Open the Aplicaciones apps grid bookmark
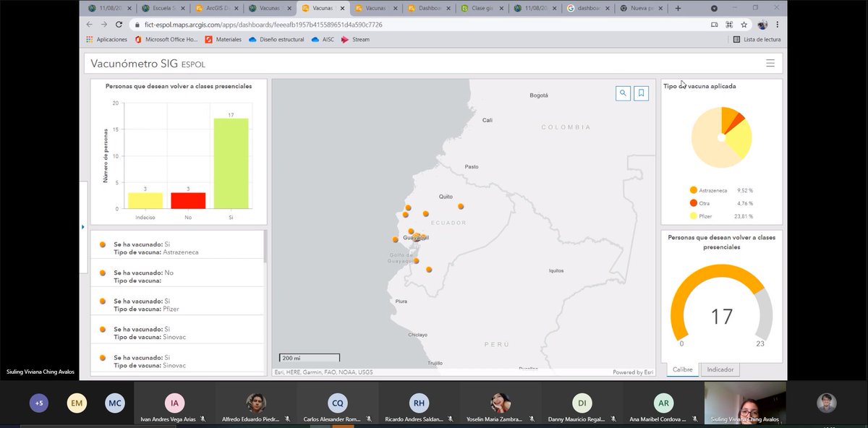This screenshot has height=428, width=868. tap(106, 40)
